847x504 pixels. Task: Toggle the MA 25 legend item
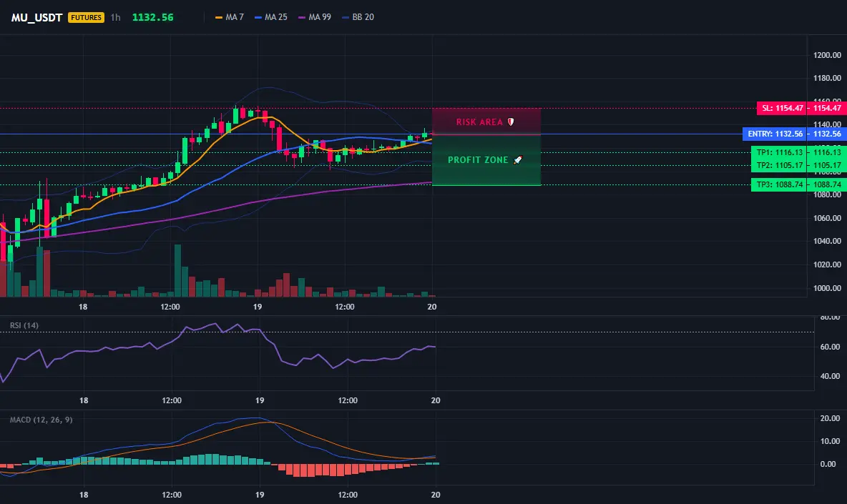[271, 17]
